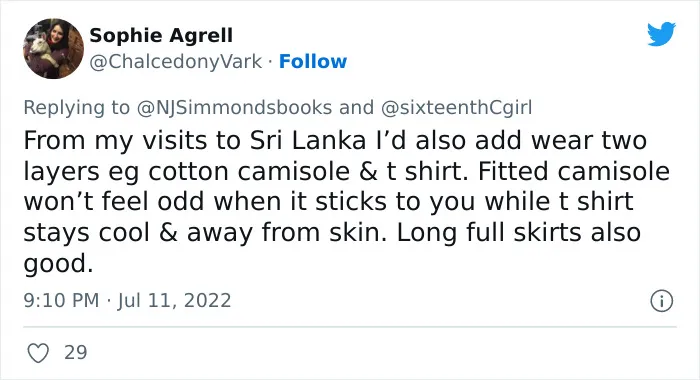Click the 9:10 PM timestamp
This screenshot has height=380, width=700.
(x=61, y=300)
